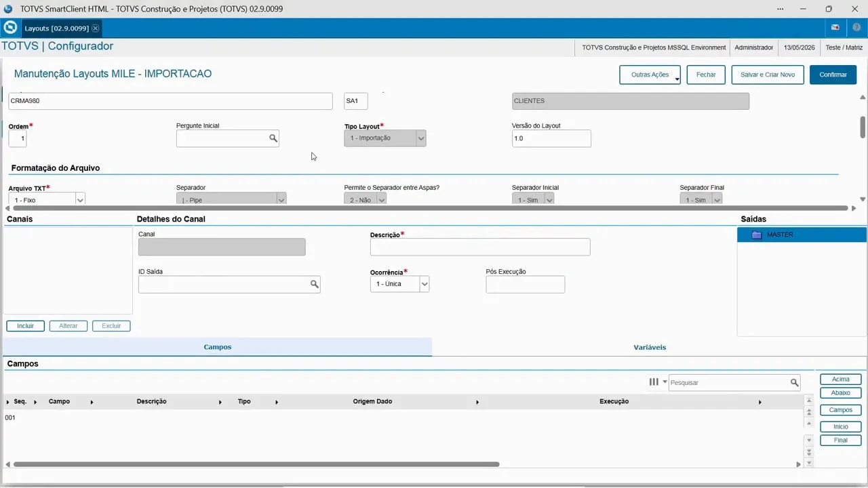Screen dimensions: 868x488
Task: Move up one row in the Campos grid
Action: coord(808,423)
